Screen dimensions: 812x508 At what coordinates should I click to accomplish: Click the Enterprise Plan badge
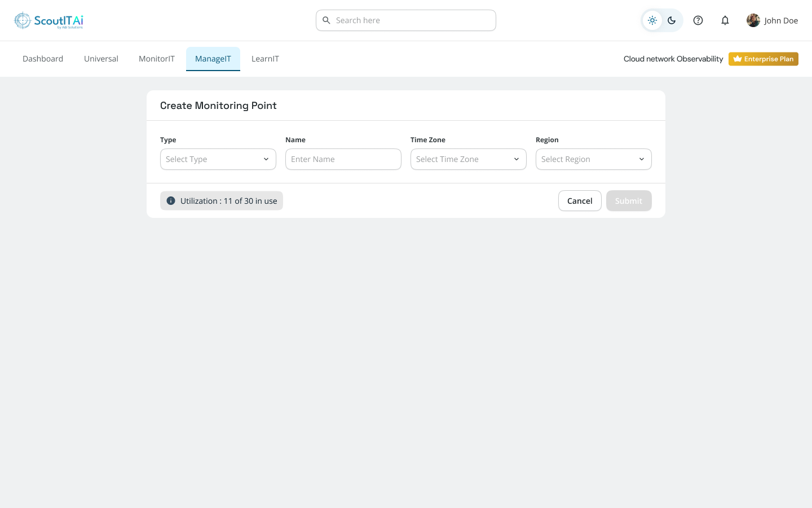point(764,59)
